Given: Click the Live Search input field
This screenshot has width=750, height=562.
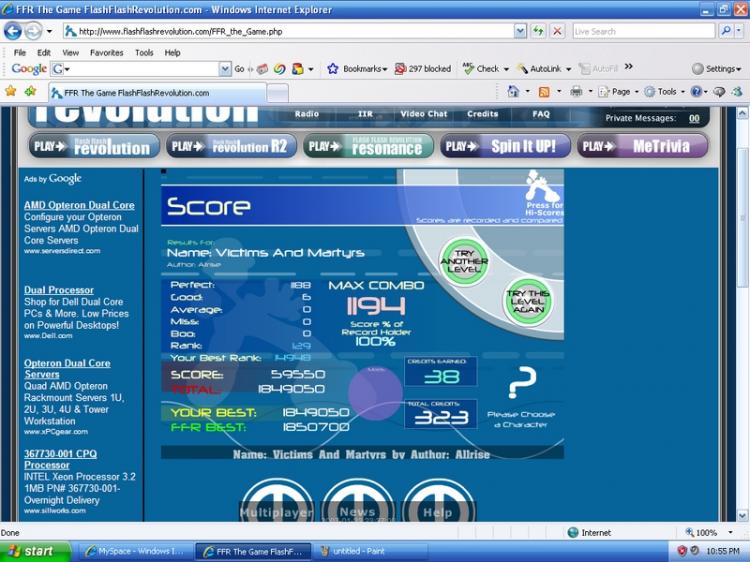Looking at the screenshot, I should (x=643, y=32).
